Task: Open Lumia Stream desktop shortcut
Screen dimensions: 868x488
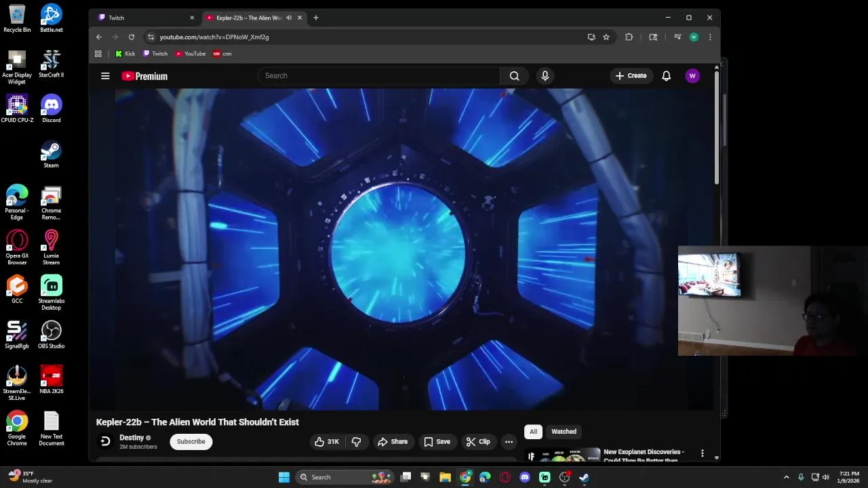Action: (51, 247)
